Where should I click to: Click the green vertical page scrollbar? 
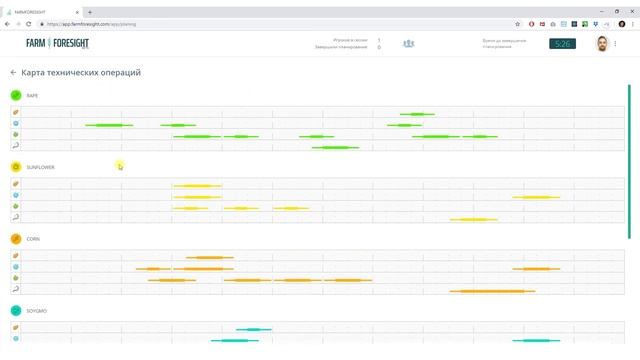(x=629, y=161)
